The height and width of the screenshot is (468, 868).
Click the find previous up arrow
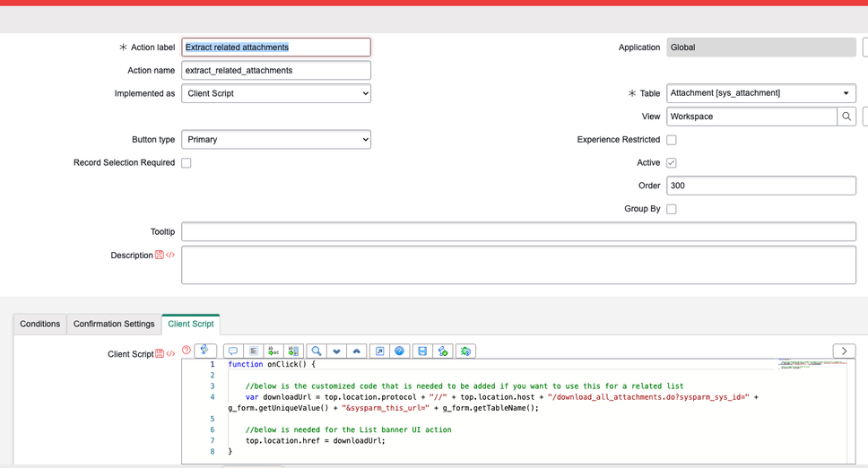(x=357, y=351)
